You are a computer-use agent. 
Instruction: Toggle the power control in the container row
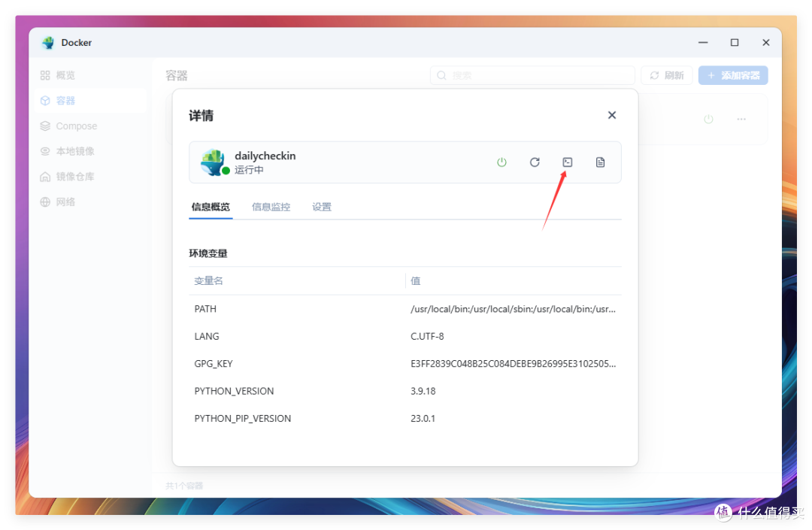(x=501, y=162)
